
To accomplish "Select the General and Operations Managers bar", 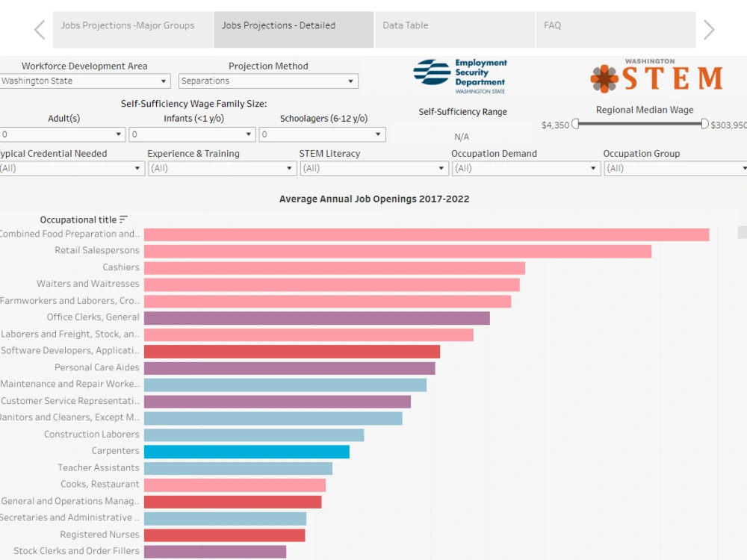I will point(232,502).
